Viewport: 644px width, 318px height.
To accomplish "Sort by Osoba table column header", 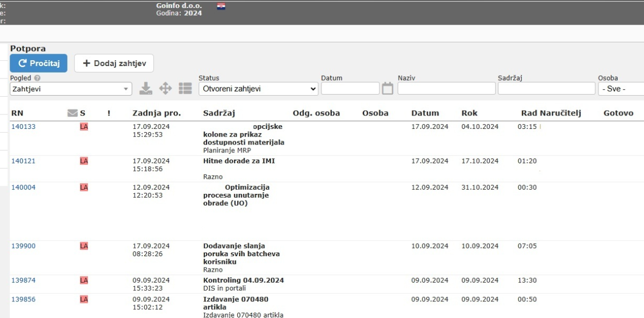I will 375,113.
